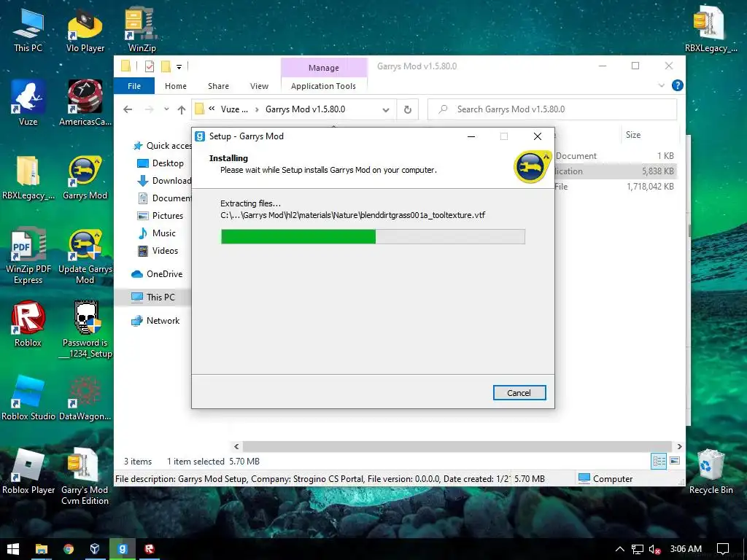Launch Update Garrys Mod shortcut

point(85,256)
